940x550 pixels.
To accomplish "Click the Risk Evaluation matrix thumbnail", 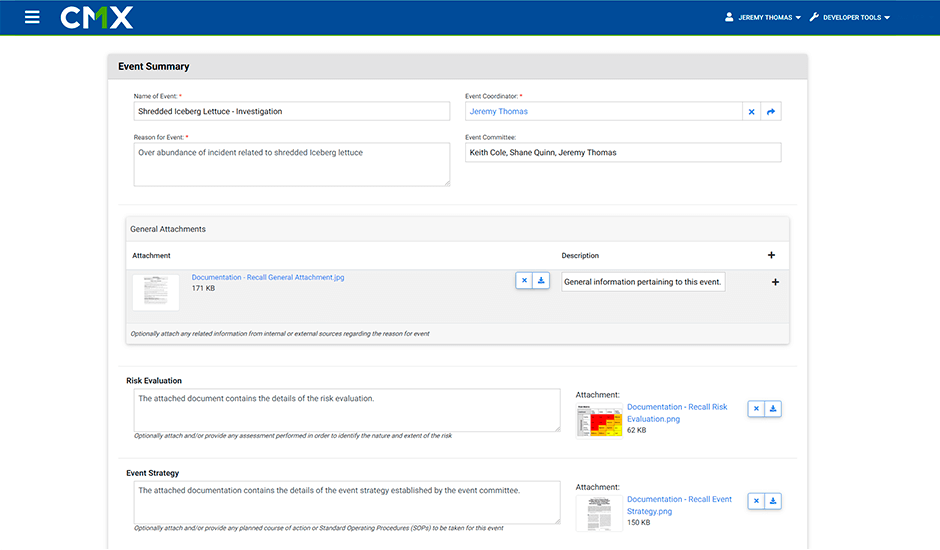I will 599,421.
